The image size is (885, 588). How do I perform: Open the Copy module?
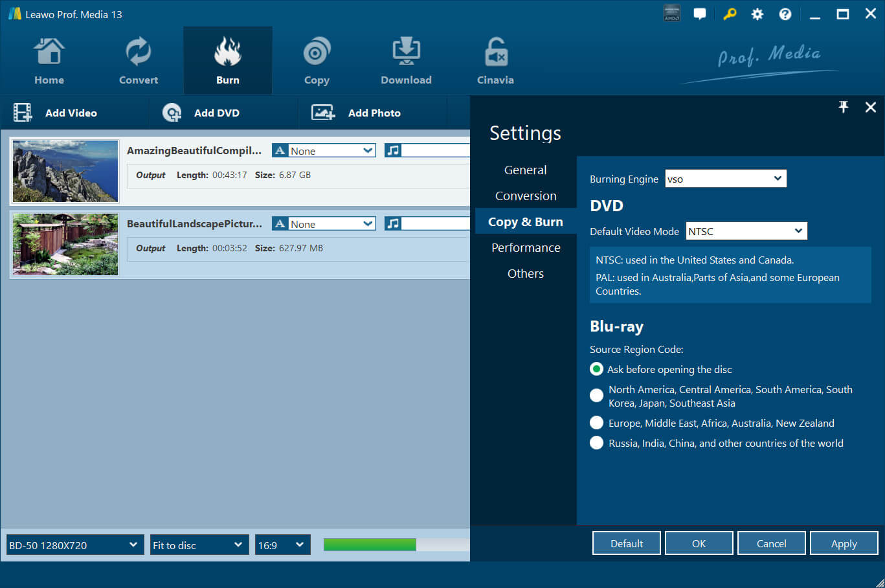(x=317, y=60)
